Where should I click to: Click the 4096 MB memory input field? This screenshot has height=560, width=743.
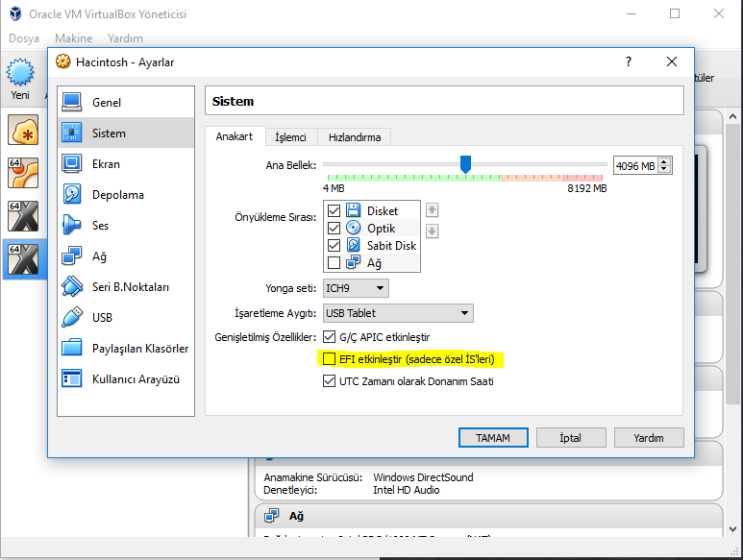coord(636,165)
